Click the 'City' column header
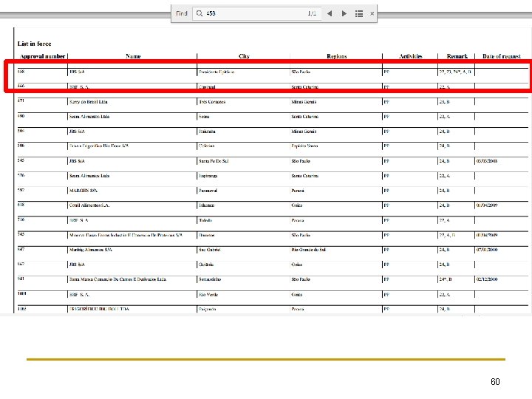532x399 pixels. point(244,56)
